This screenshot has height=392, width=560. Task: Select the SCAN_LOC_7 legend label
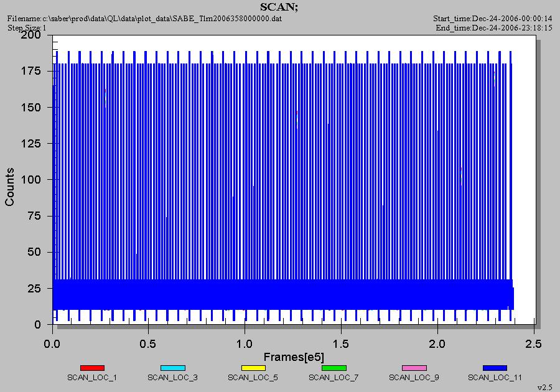pyautogui.click(x=334, y=377)
